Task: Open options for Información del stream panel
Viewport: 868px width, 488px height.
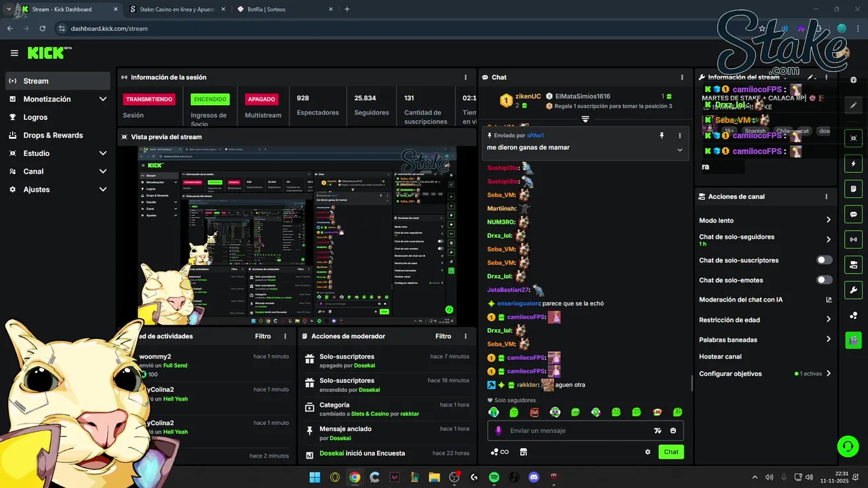Action: point(826,77)
